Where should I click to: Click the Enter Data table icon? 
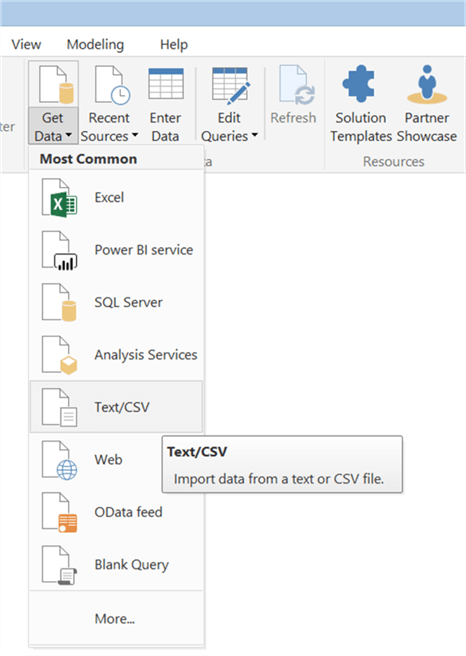166,84
